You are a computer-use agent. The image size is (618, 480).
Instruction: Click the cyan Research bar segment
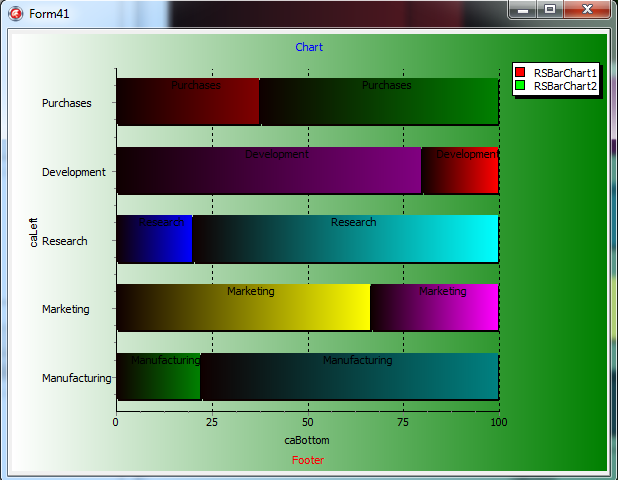345,242
